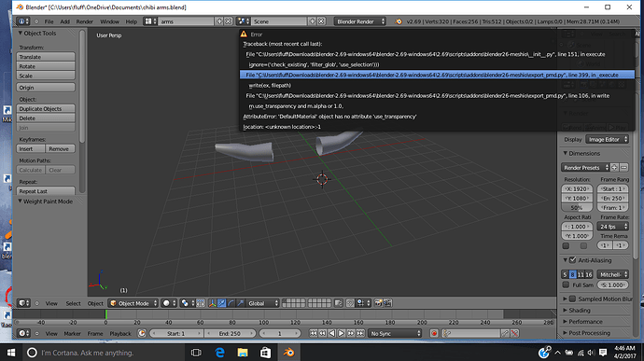This screenshot has width=644, height=361.
Task: Open the Mitchell- filter dropdown
Action: 612,274
